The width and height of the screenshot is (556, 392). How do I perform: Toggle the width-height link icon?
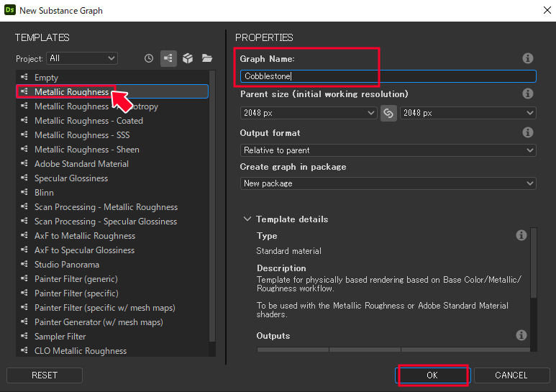[388, 113]
